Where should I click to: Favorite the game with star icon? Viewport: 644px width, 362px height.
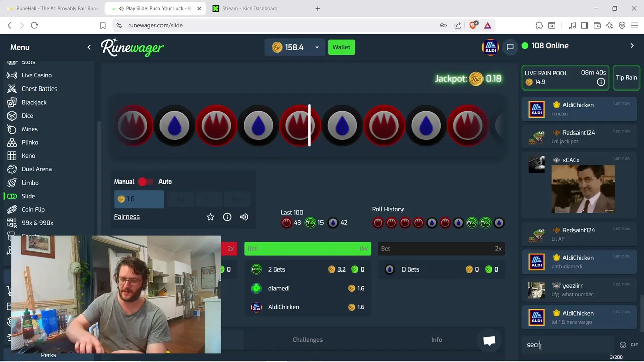210,217
